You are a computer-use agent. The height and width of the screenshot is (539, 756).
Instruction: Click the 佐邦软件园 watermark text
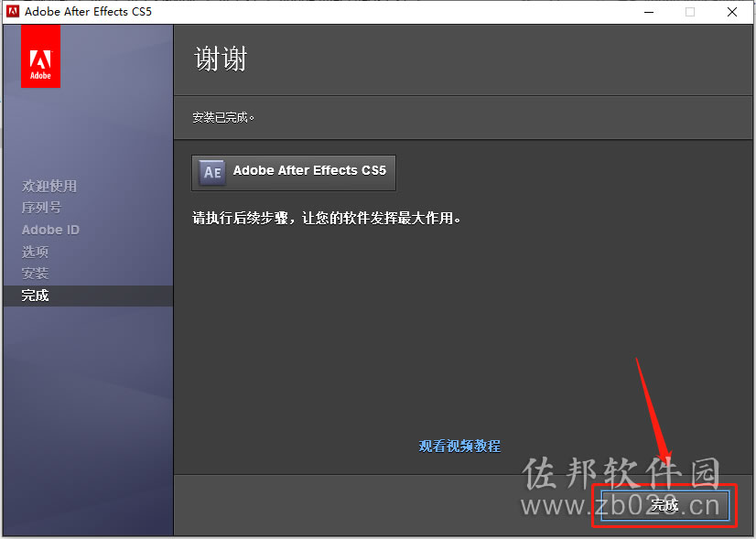pyautogui.click(x=621, y=473)
